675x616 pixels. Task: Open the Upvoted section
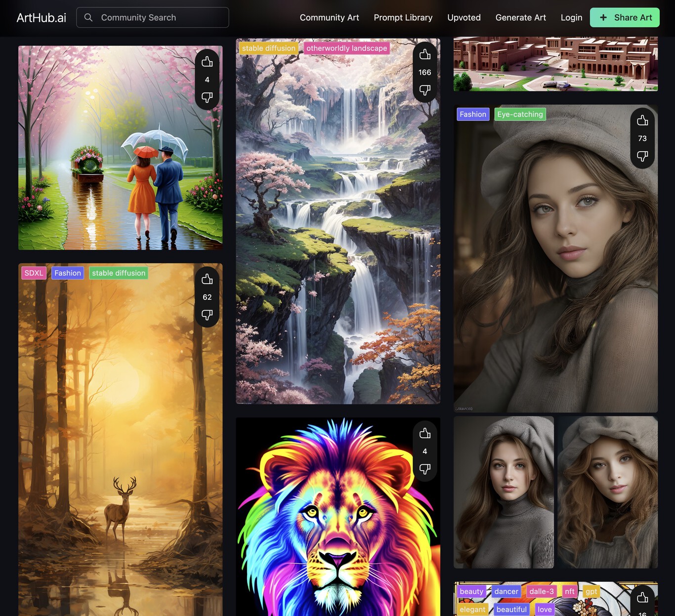click(464, 17)
